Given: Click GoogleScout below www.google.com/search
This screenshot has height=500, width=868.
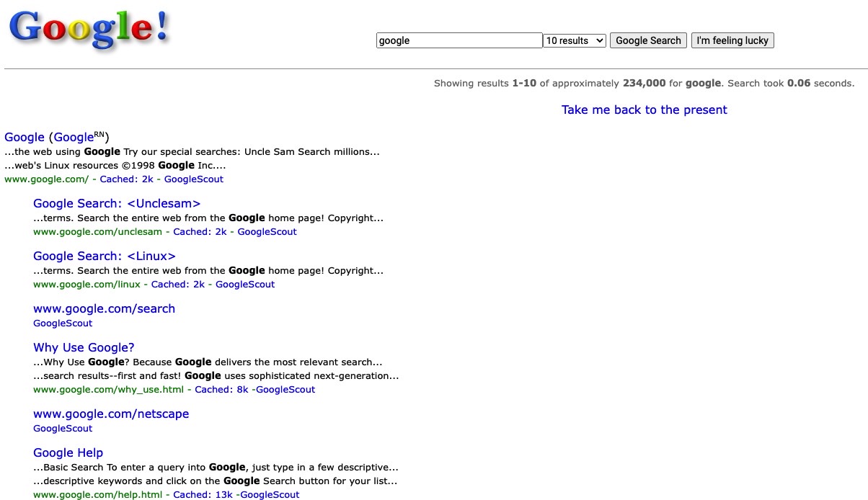Looking at the screenshot, I should [x=63, y=323].
